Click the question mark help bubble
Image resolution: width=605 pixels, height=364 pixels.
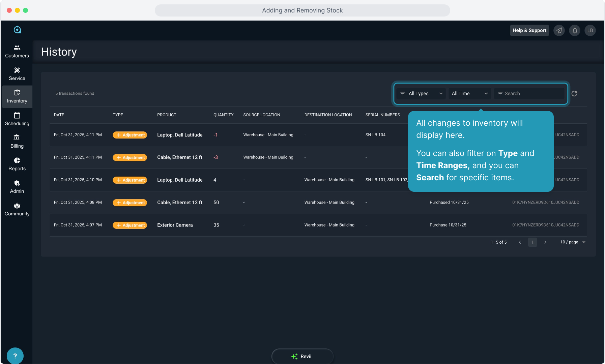pyautogui.click(x=15, y=356)
